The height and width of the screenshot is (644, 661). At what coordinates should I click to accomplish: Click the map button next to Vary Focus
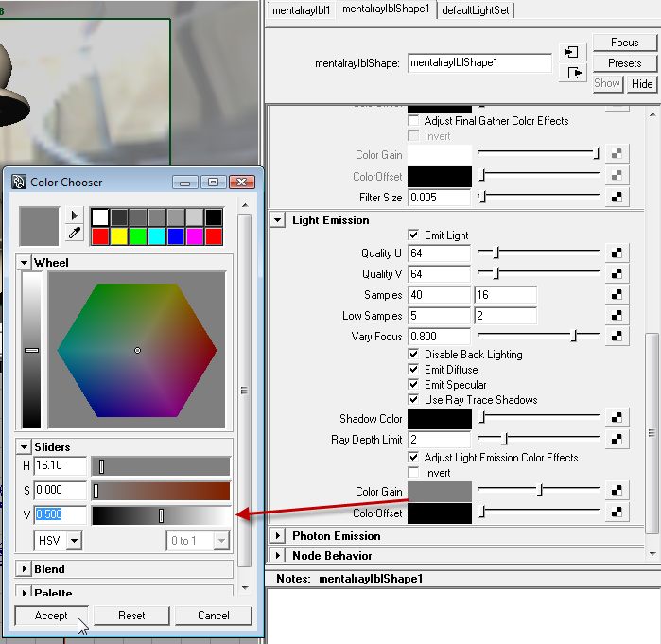[617, 337]
